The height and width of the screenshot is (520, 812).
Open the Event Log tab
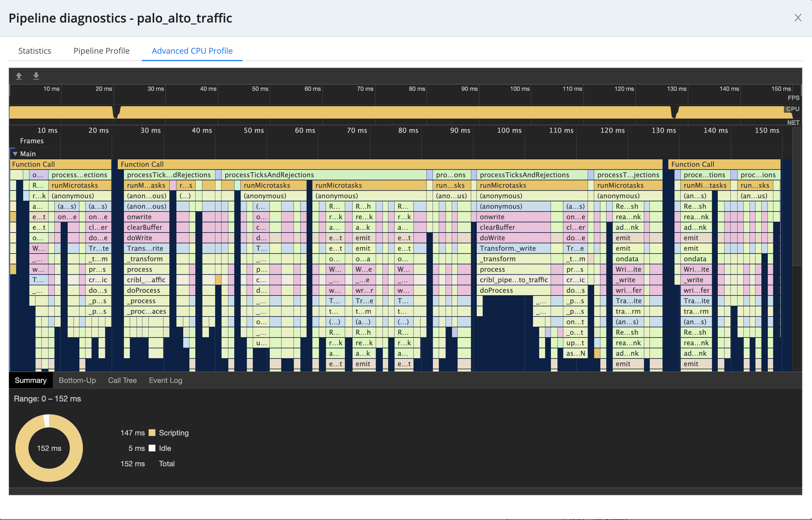click(165, 380)
